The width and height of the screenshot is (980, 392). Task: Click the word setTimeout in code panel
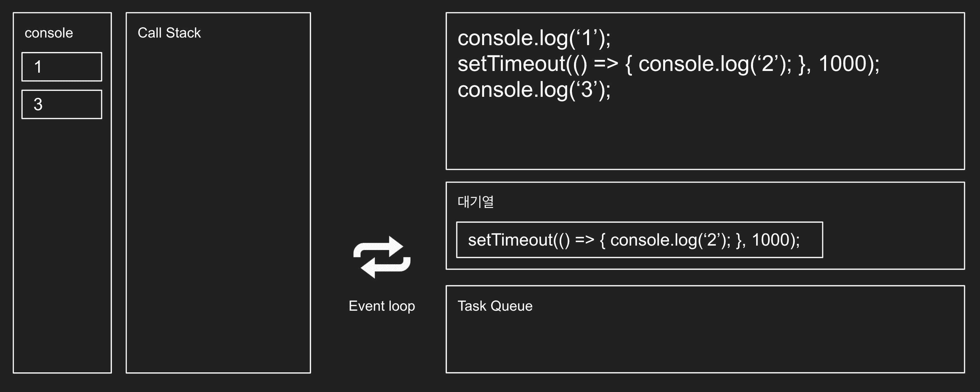point(511,64)
